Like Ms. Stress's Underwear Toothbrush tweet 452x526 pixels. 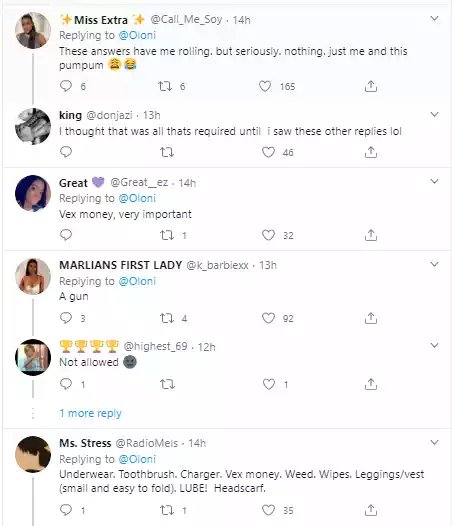click(x=268, y=510)
